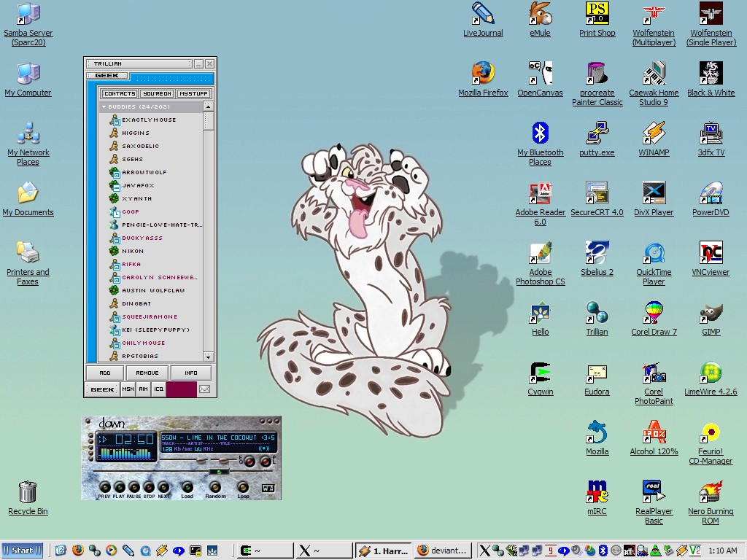Open the mIRC desktop icon
Screen dimensions: 747x560
597,499
